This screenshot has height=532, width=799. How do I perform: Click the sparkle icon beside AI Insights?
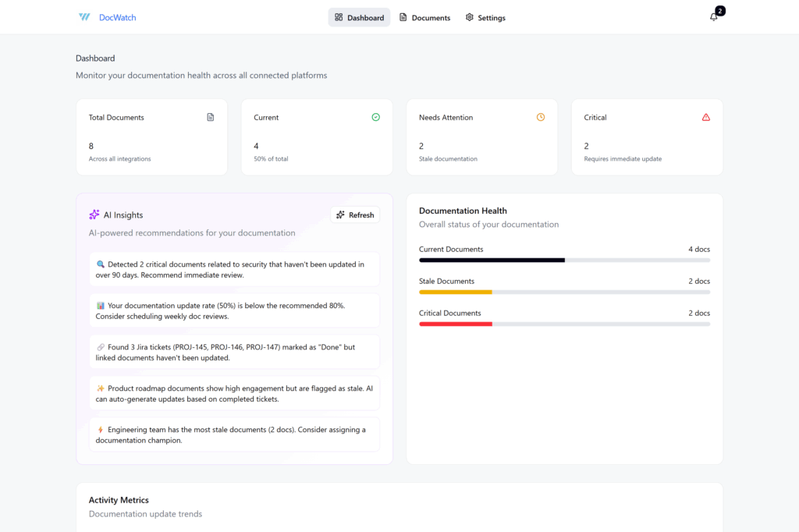(x=94, y=215)
